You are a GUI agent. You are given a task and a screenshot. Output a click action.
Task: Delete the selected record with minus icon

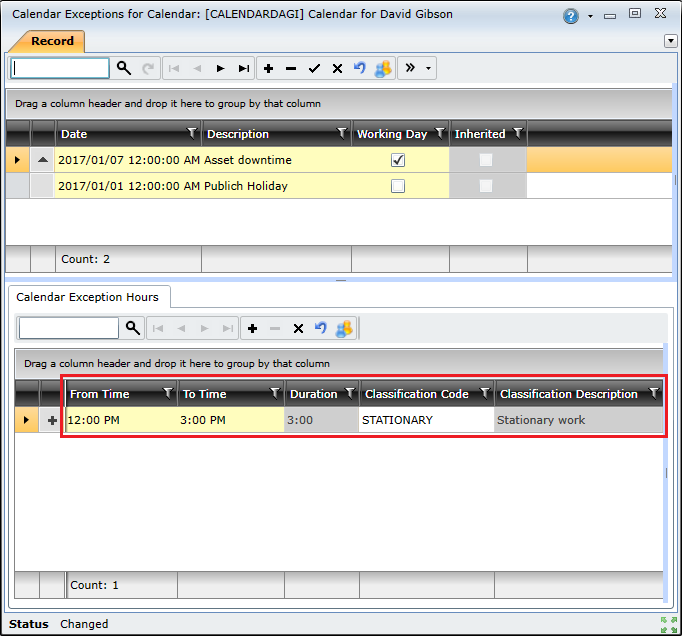tap(291, 68)
